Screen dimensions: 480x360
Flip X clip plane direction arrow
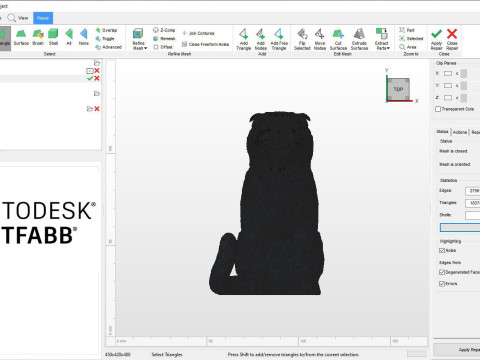457,73
